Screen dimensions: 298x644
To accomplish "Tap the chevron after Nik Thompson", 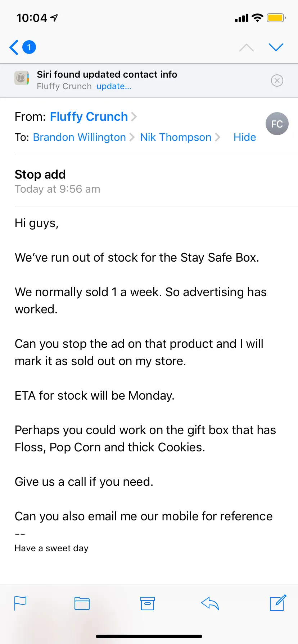I will 217,137.
